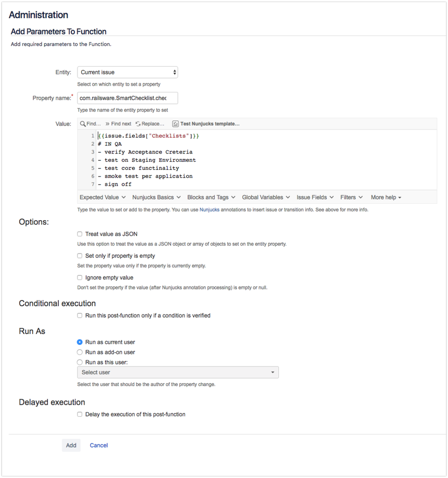Select Run as add-on user
Viewport: 448px width, 478px height.
pyautogui.click(x=80, y=352)
